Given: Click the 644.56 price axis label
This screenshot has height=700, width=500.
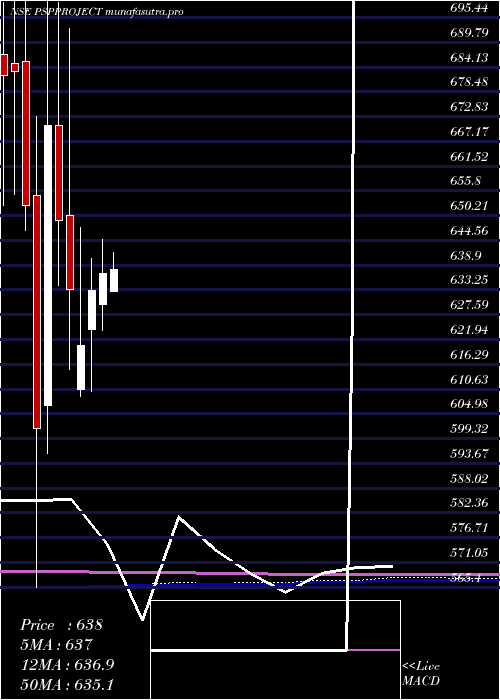Looking at the screenshot, I should click(x=468, y=231).
